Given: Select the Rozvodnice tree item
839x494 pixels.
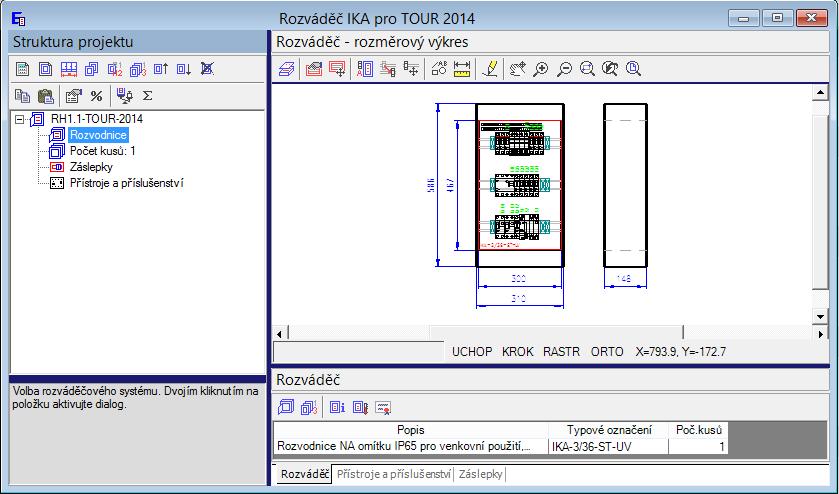Looking at the screenshot, I should point(98,135).
